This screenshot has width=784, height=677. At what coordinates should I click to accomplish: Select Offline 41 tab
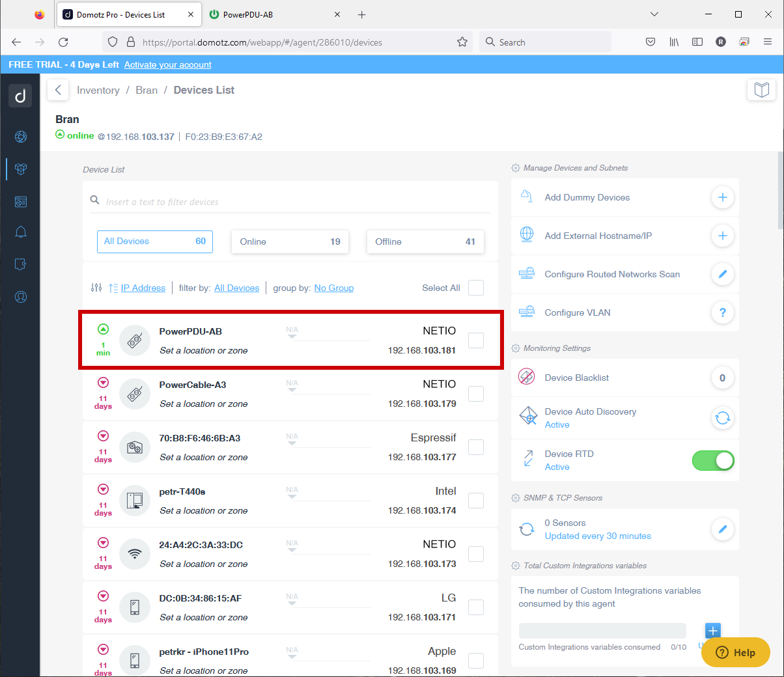(x=425, y=242)
